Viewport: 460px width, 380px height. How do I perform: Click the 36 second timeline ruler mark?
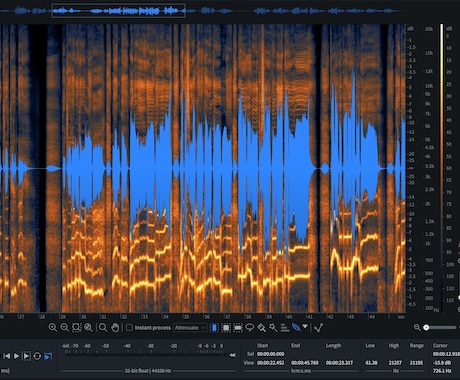pos(207,316)
